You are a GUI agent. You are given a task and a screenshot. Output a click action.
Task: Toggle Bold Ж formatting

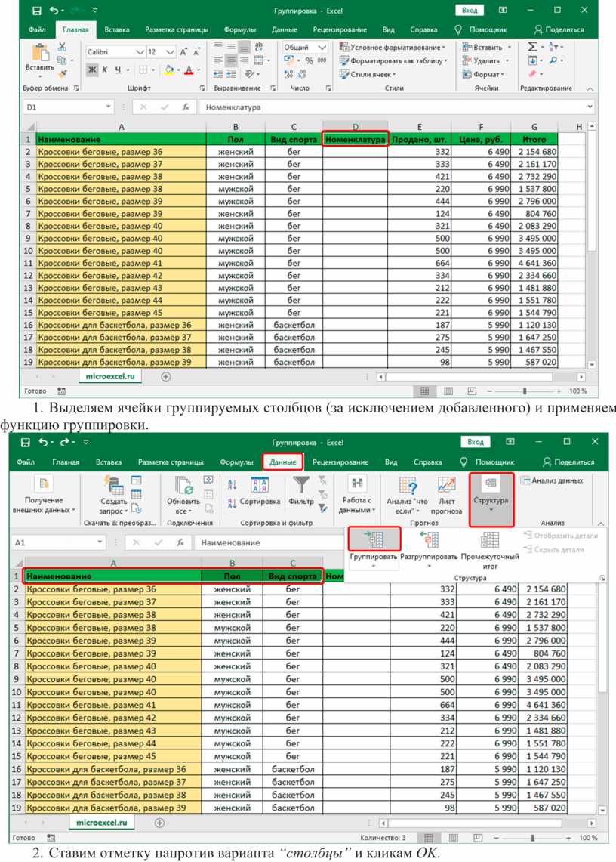92,70
